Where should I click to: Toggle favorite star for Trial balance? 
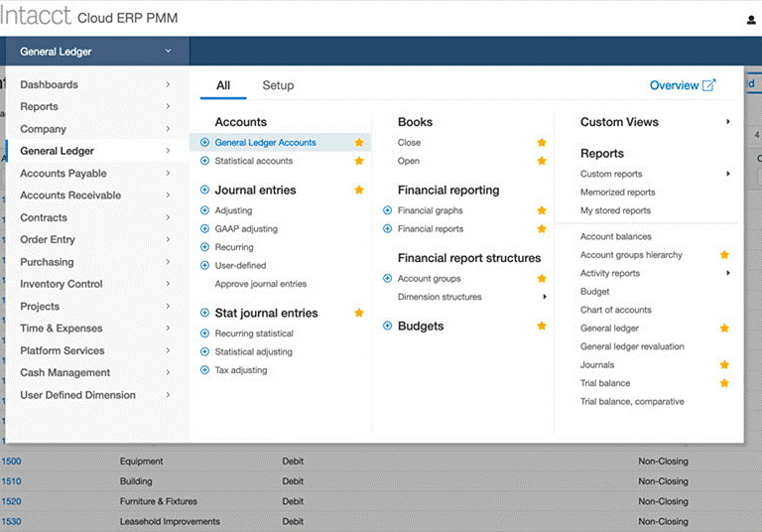tap(724, 383)
